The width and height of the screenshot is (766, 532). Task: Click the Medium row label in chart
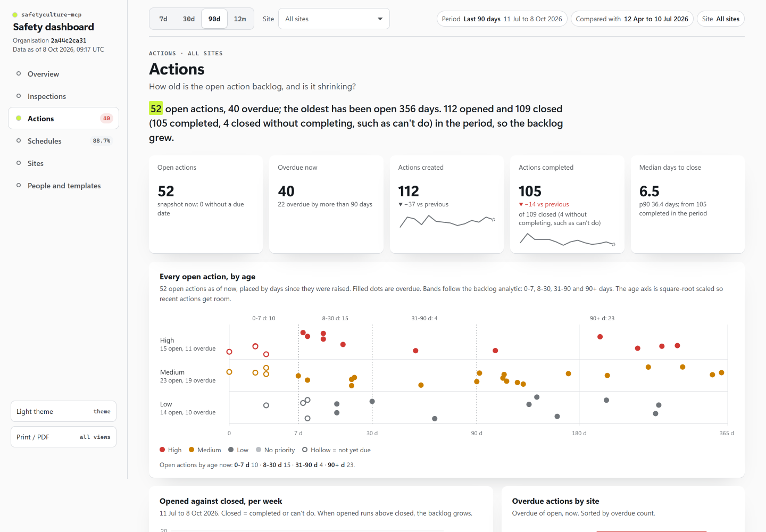coord(172,372)
